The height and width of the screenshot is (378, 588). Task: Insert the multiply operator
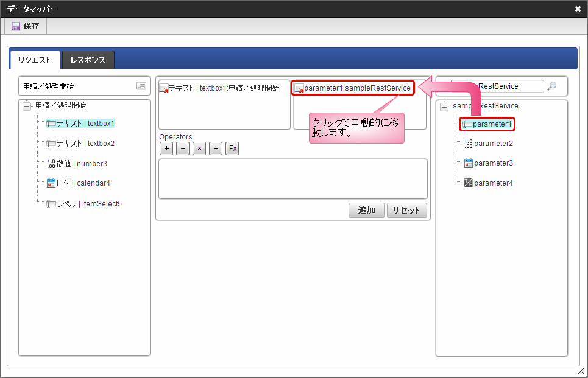point(199,149)
